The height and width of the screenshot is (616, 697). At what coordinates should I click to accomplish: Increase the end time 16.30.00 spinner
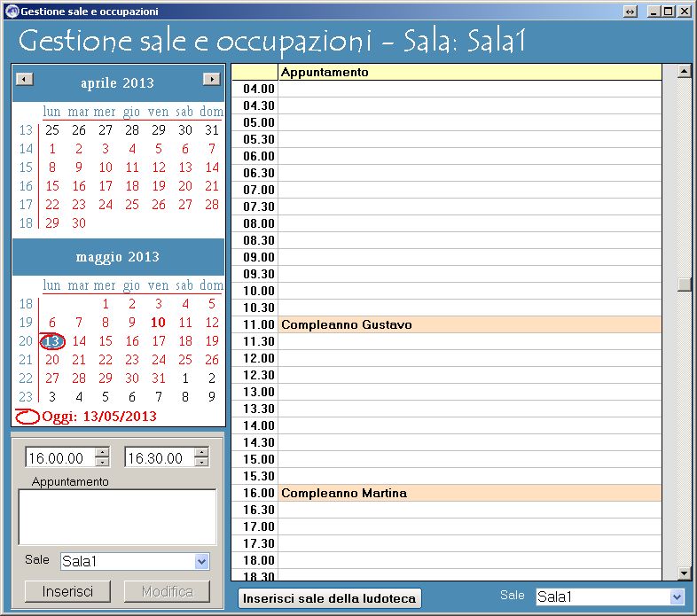click(x=201, y=452)
